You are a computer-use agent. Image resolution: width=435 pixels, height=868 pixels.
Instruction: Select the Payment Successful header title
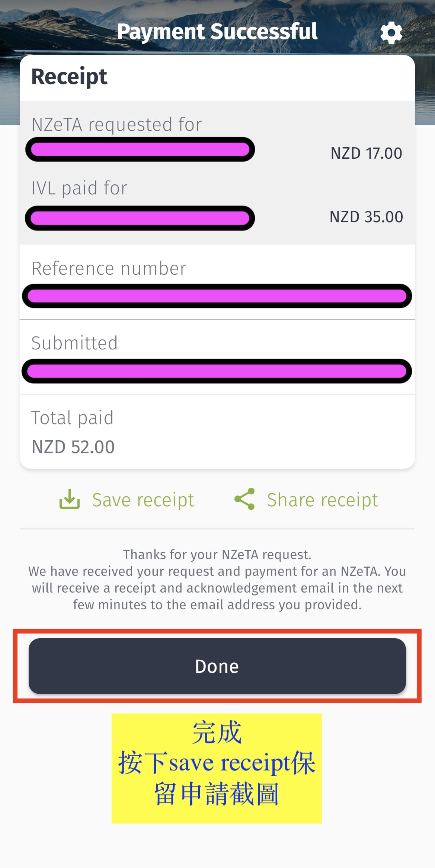coord(217,32)
